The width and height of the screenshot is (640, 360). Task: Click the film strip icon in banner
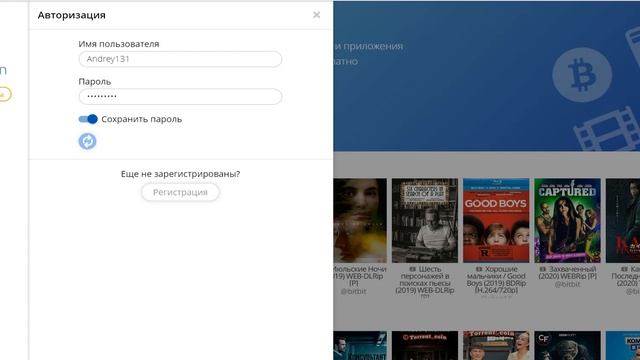point(607,128)
